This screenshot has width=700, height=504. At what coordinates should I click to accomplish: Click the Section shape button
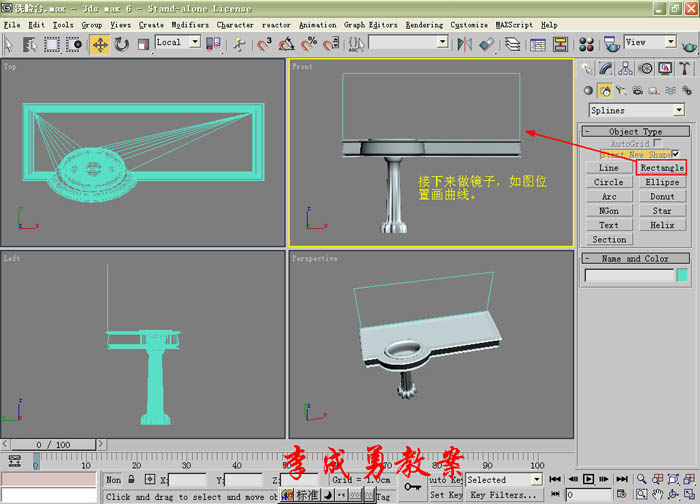point(609,239)
